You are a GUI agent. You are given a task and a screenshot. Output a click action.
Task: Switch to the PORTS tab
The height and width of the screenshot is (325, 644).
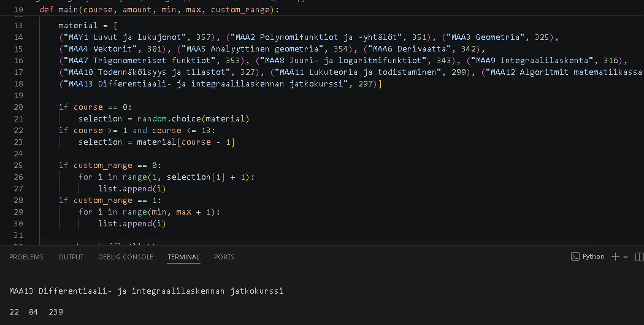pos(224,257)
